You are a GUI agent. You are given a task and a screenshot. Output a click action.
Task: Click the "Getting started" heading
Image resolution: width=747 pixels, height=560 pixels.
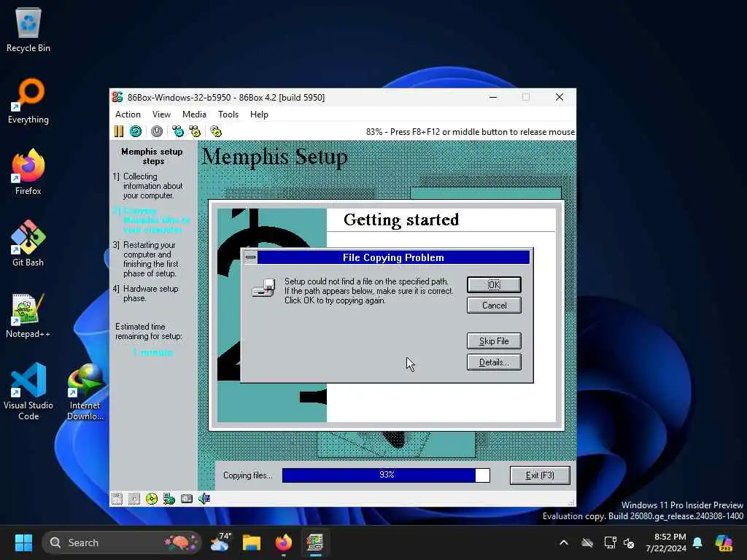click(x=401, y=219)
